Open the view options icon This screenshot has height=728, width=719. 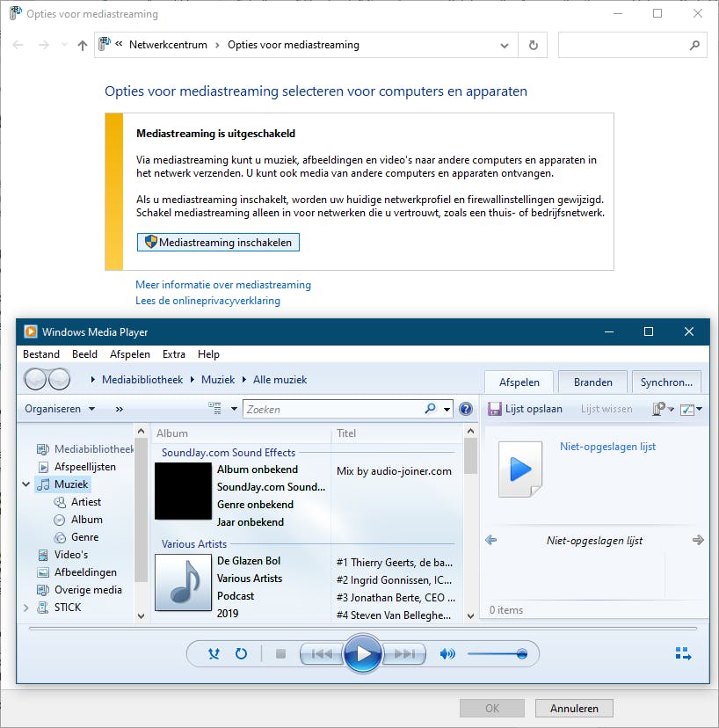point(214,408)
